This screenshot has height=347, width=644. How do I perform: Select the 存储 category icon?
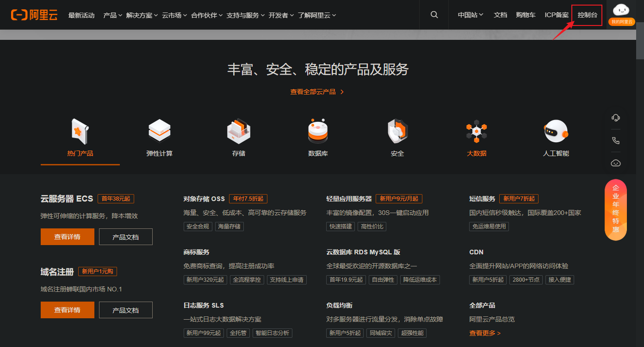pyautogui.click(x=239, y=131)
